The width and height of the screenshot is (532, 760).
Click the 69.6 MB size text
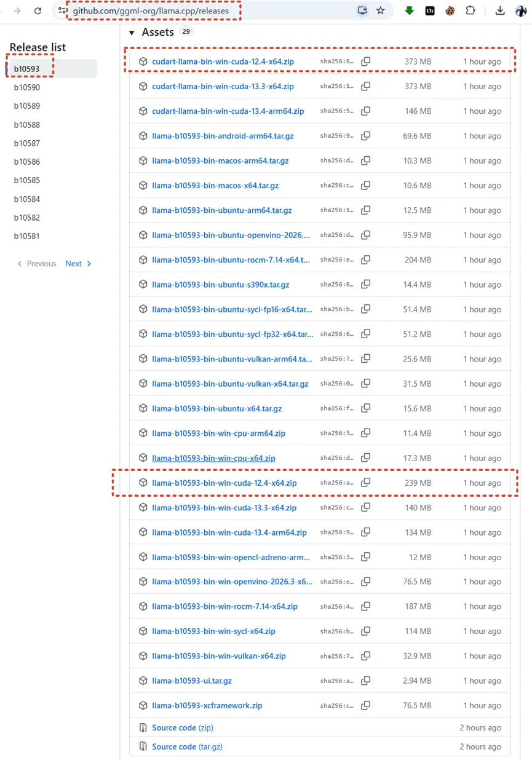coord(417,136)
